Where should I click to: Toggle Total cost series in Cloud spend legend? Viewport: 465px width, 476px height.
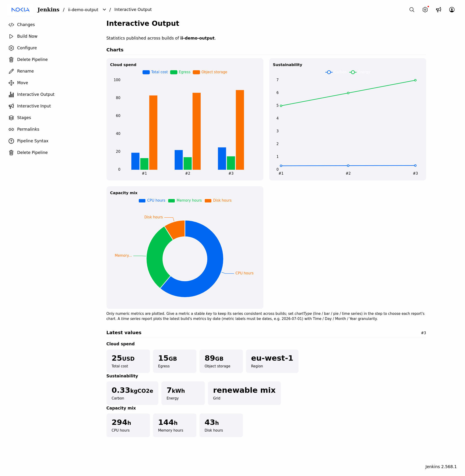pos(155,72)
